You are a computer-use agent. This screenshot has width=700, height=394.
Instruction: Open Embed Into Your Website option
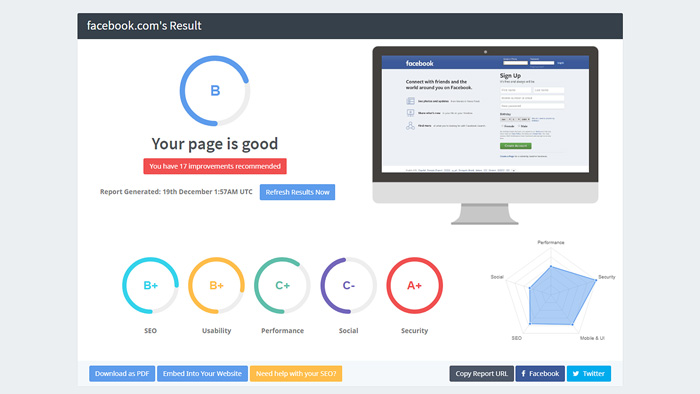(x=202, y=373)
